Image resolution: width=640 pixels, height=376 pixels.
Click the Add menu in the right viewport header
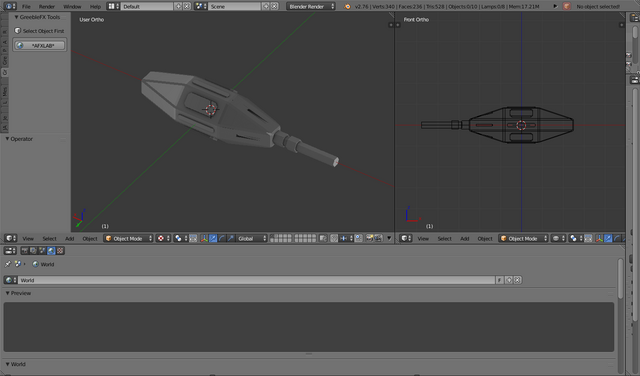(x=464, y=238)
